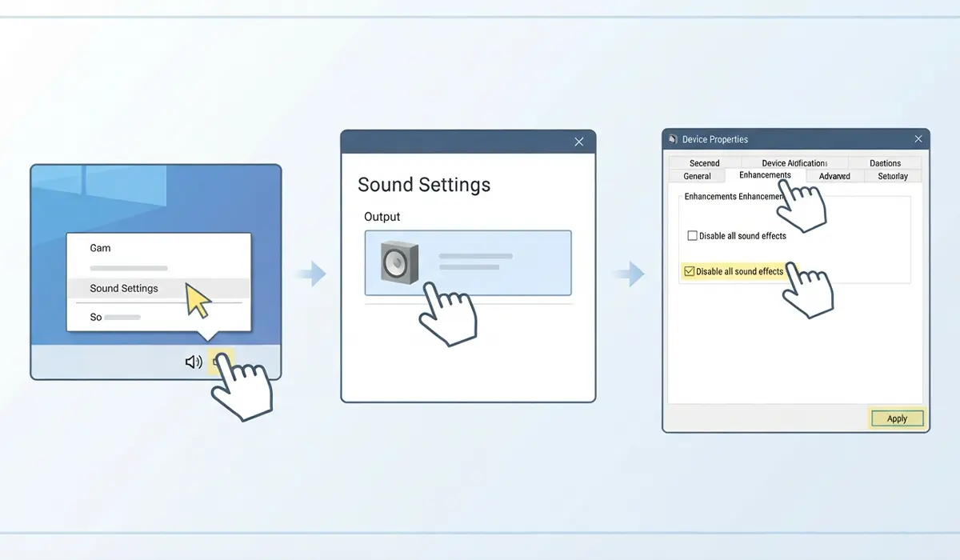
Task: Select the large speaker device icon under Output
Action: (399, 262)
